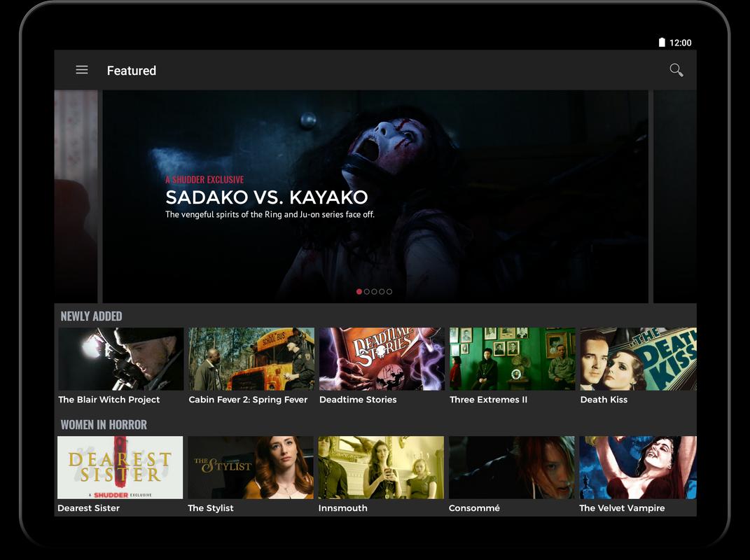
Task: Click the Three Extremes II title text
Action: pos(489,399)
